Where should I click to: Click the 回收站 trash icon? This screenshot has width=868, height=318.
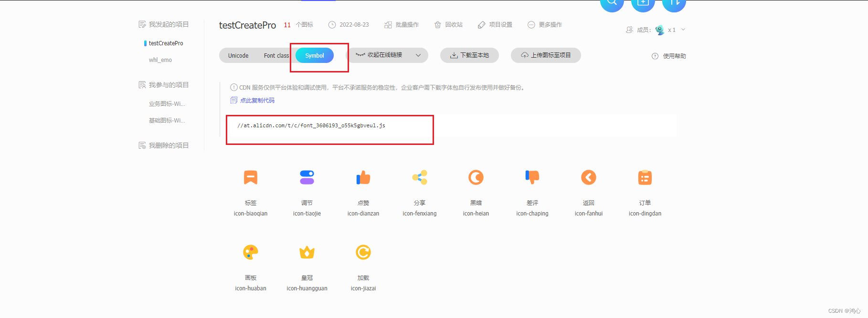click(438, 25)
